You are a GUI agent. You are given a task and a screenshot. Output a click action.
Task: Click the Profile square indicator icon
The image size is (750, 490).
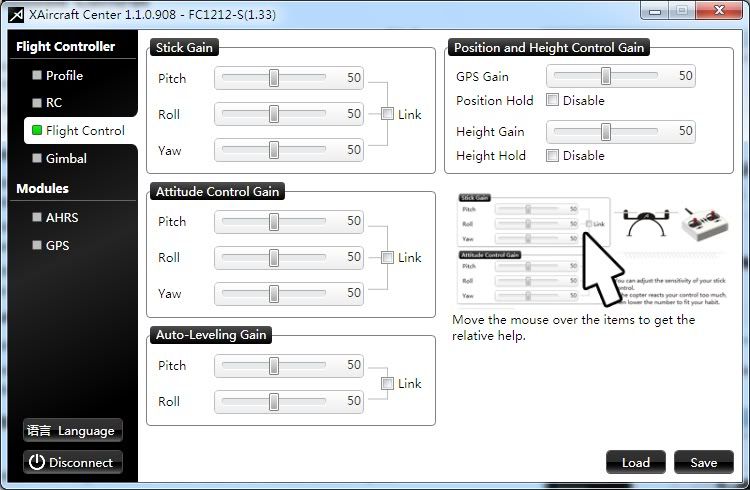click(37, 75)
